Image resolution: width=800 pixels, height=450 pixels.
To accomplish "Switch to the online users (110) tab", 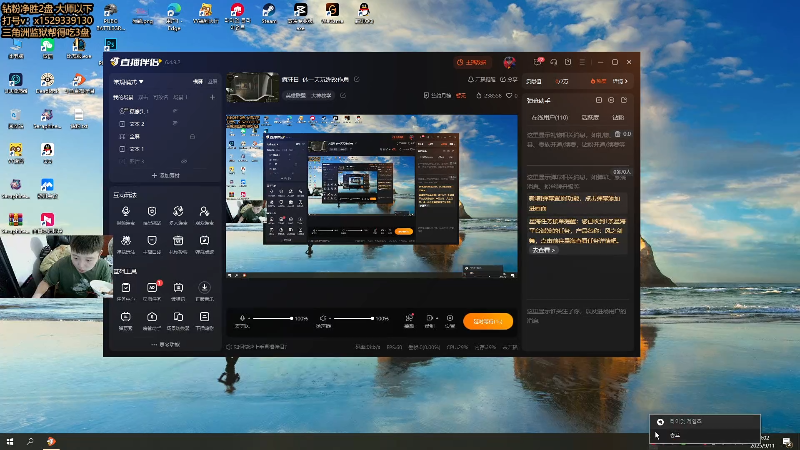I will (x=549, y=117).
